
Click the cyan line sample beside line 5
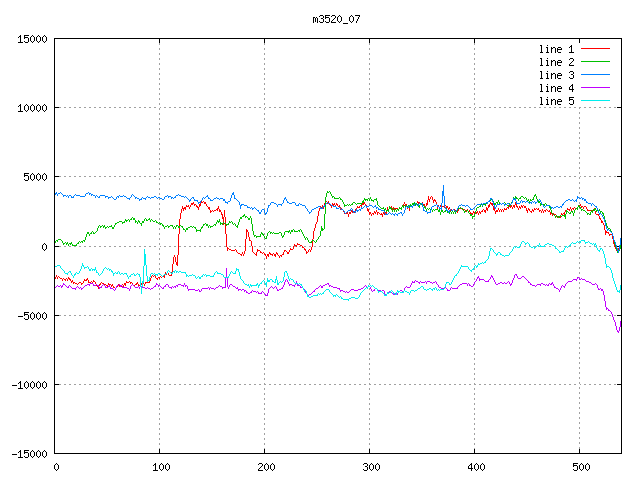[x=595, y=101]
